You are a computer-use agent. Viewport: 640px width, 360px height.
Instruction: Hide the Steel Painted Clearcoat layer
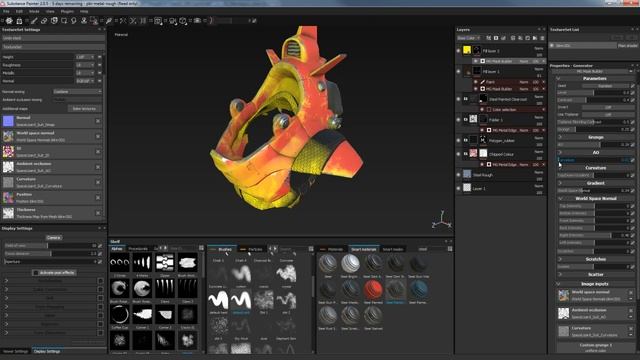pos(458,99)
